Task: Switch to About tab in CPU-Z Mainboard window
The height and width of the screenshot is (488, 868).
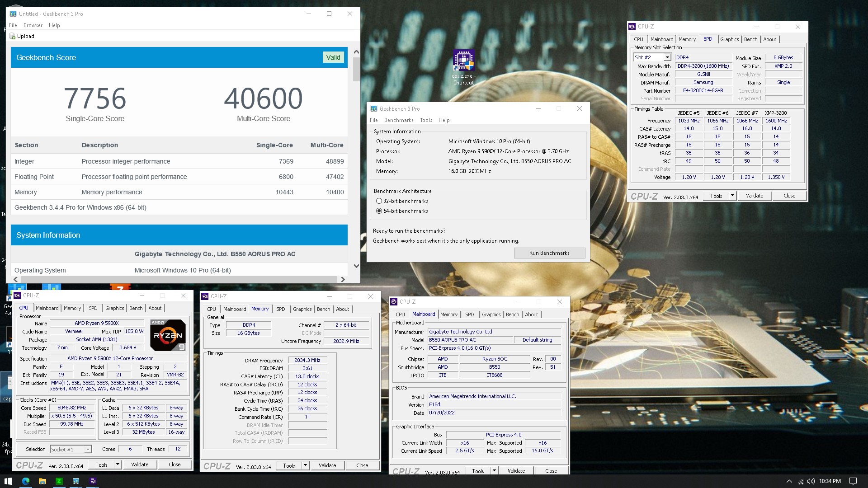Action: (x=531, y=314)
